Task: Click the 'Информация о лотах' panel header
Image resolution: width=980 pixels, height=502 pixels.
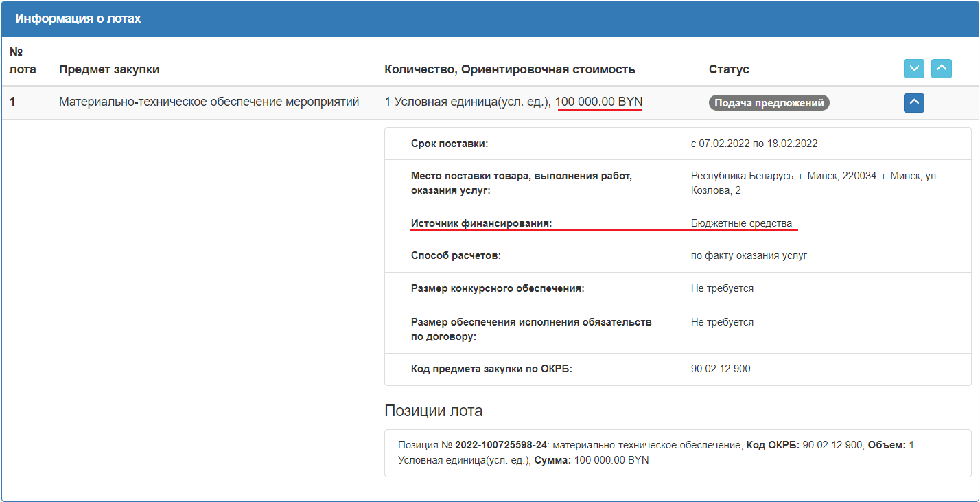Action: click(490, 19)
